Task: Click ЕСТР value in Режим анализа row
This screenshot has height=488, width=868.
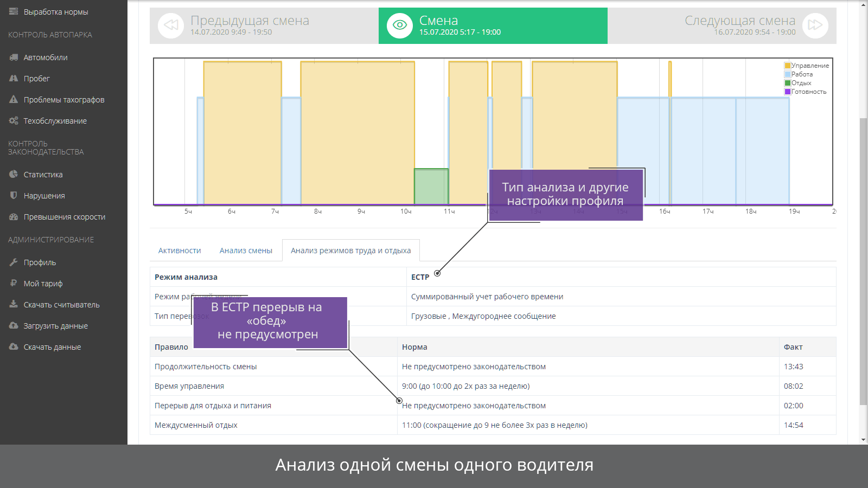Action: pos(420,277)
